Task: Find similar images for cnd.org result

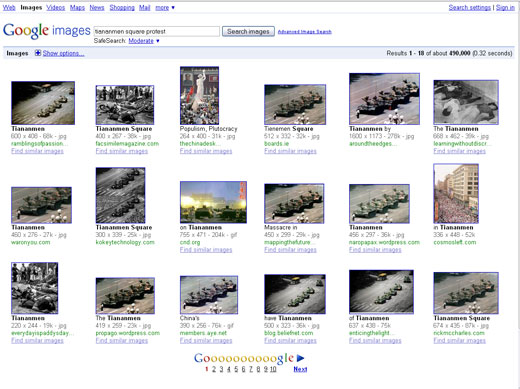Action: point(206,250)
